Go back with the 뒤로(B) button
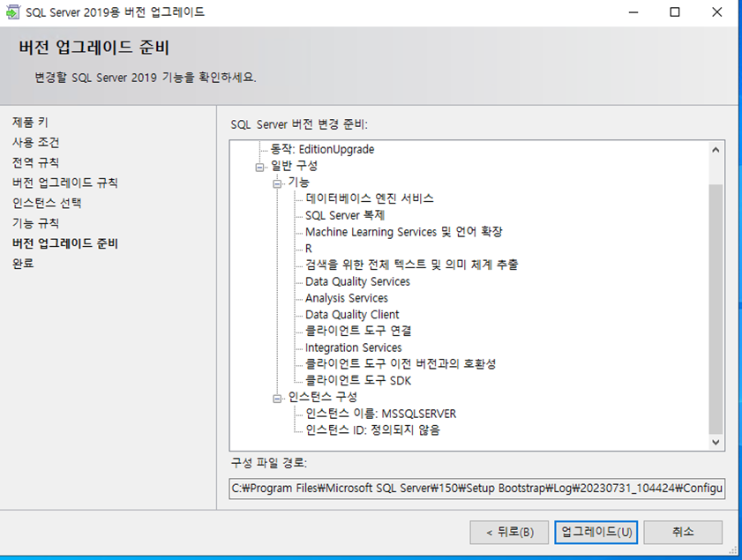 pyautogui.click(x=509, y=532)
